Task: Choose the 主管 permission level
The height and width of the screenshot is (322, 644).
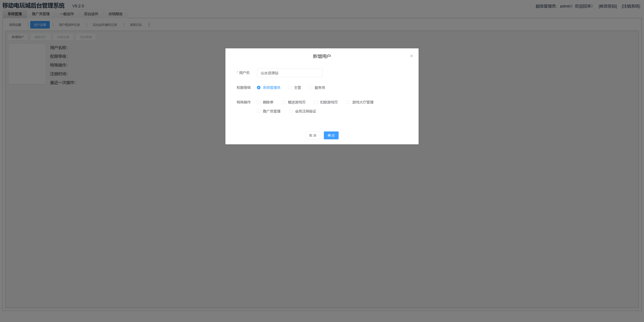Action: 290,88
